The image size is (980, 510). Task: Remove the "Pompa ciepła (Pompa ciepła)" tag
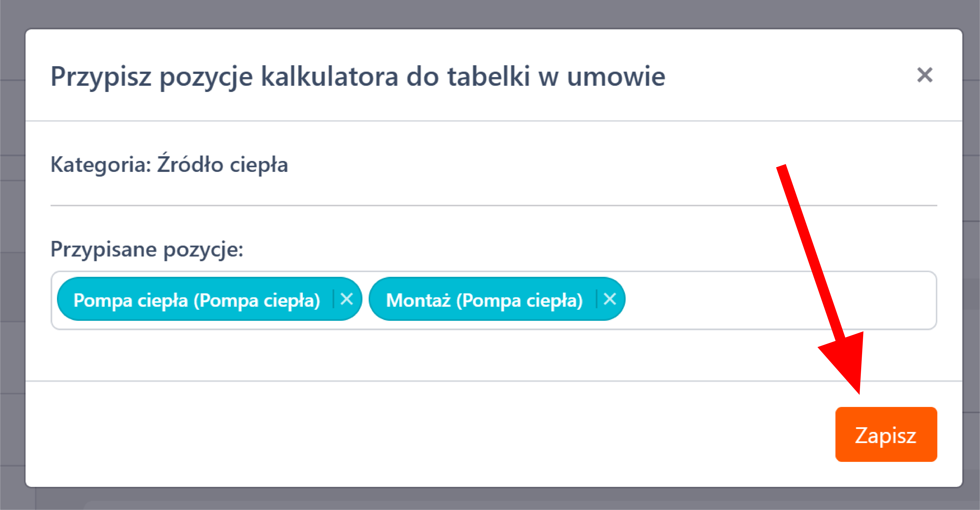click(347, 299)
